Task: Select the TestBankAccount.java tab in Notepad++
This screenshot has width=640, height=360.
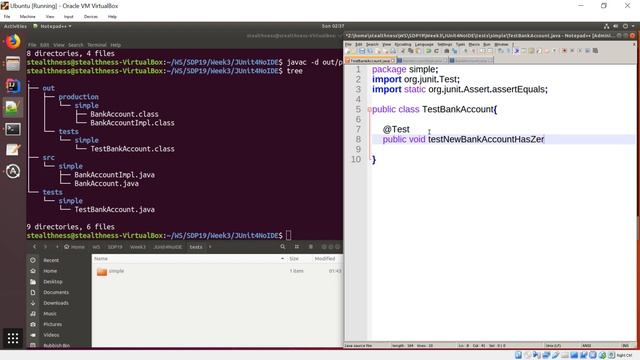Action: click(x=370, y=60)
